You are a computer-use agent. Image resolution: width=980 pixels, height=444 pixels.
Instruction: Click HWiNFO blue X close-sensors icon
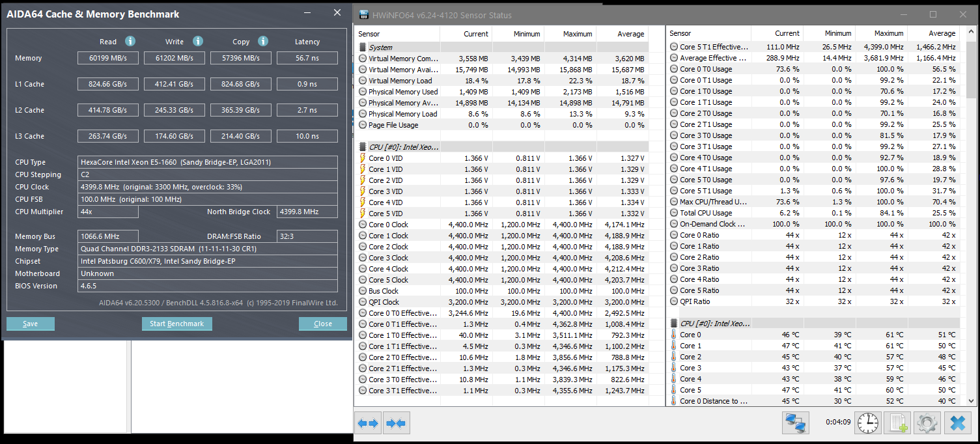(x=957, y=423)
